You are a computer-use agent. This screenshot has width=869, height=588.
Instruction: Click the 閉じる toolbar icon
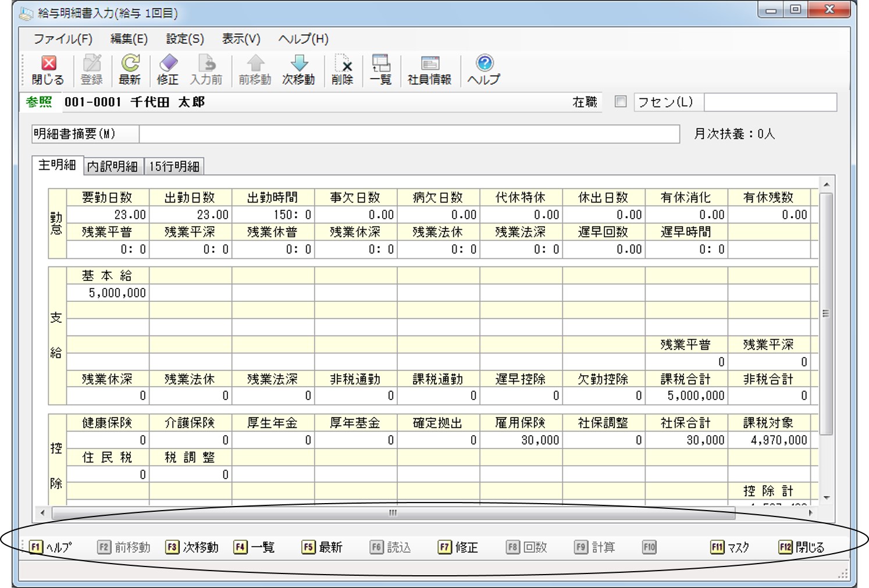(48, 70)
